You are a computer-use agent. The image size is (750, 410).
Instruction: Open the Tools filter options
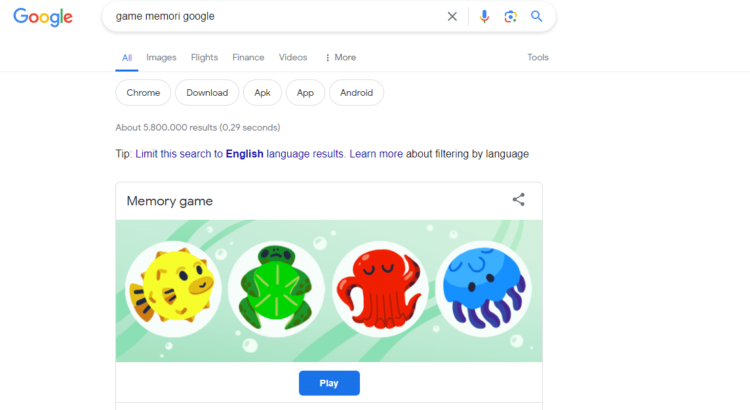coord(538,57)
